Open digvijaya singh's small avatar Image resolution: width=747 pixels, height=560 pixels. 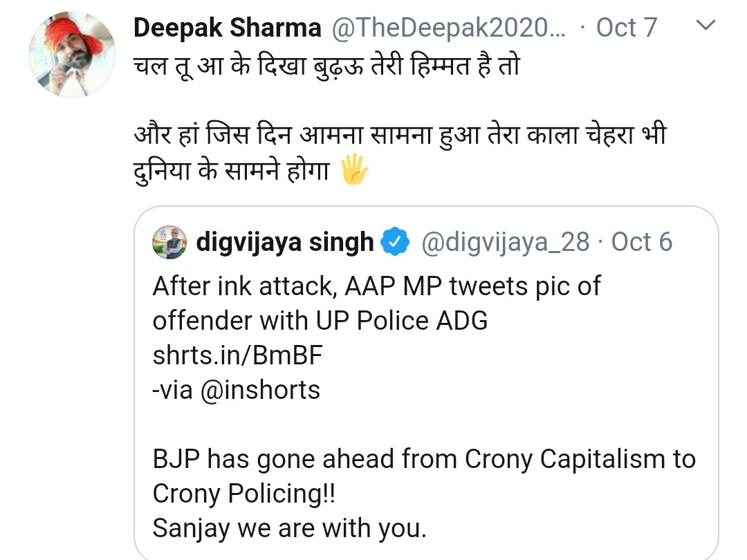point(169,242)
